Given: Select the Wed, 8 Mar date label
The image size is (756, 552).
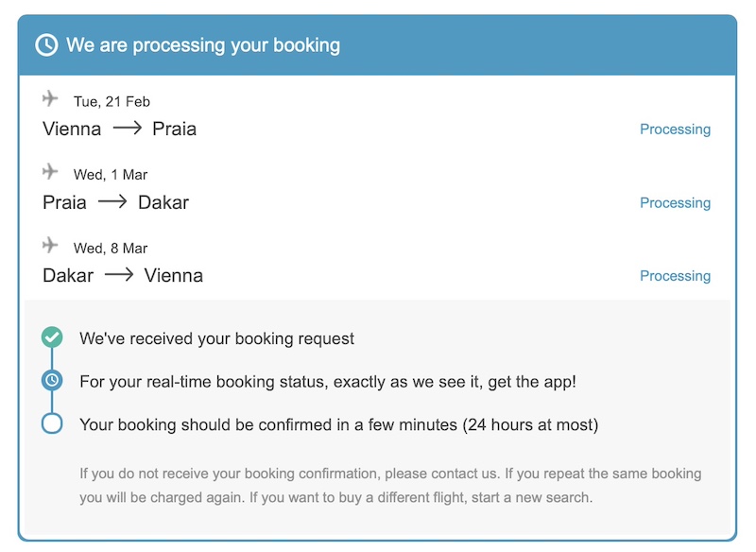Looking at the screenshot, I should tap(111, 249).
